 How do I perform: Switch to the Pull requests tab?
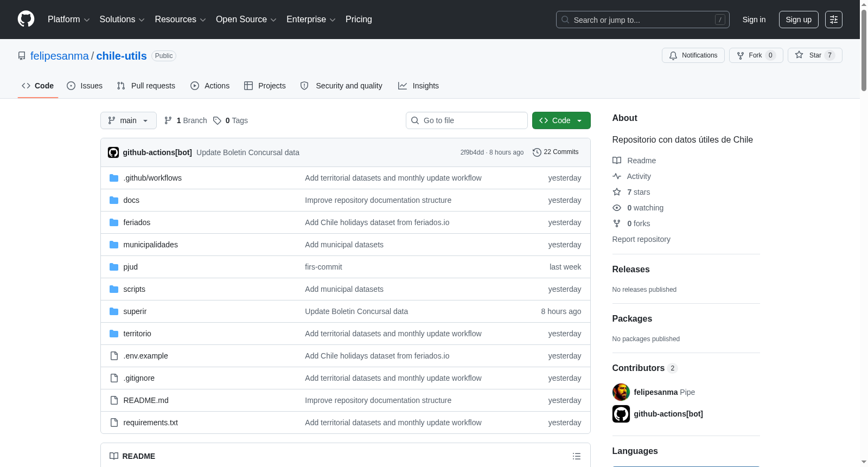[146, 86]
